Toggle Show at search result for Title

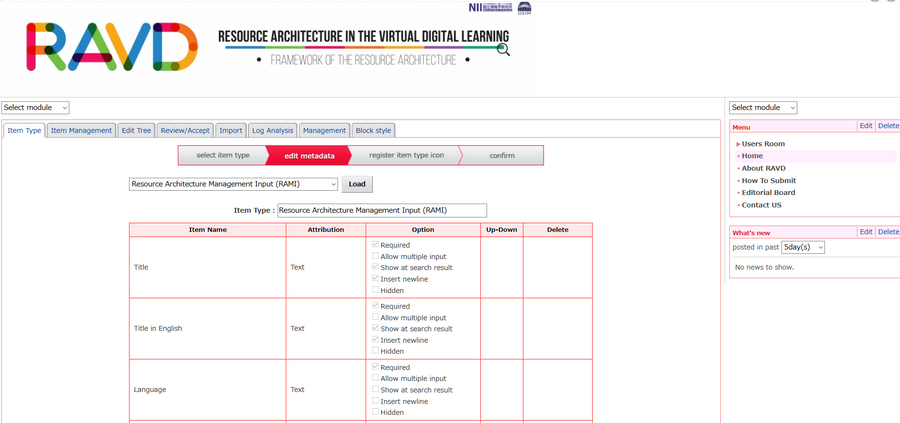click(375, 267)
